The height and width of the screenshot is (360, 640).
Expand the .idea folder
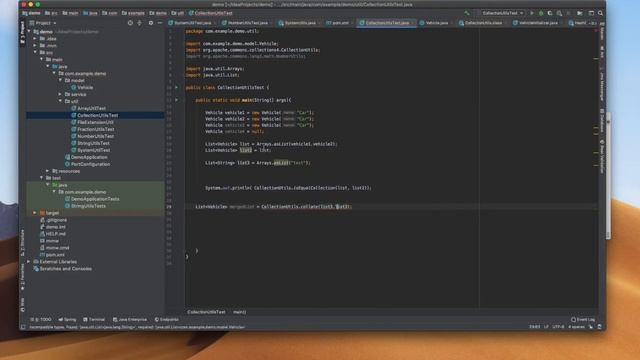click(x=35, y=38)
